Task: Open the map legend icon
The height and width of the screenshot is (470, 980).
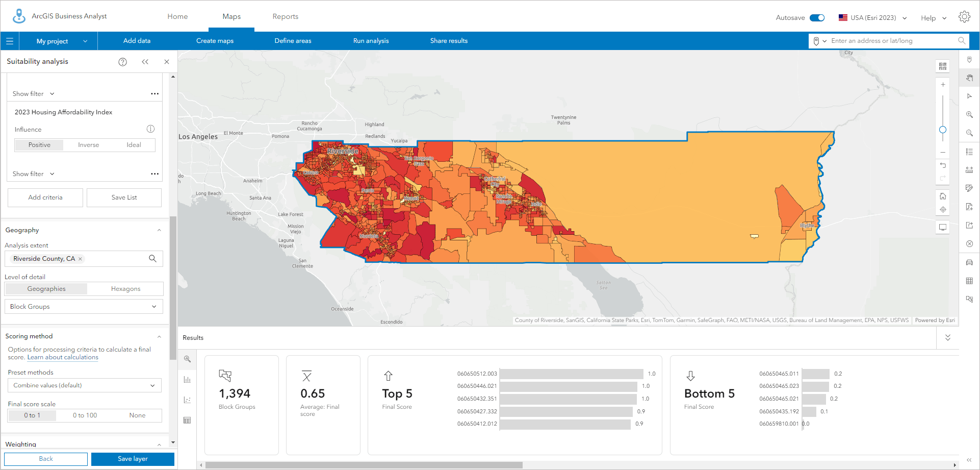Action: coord(969,152)
